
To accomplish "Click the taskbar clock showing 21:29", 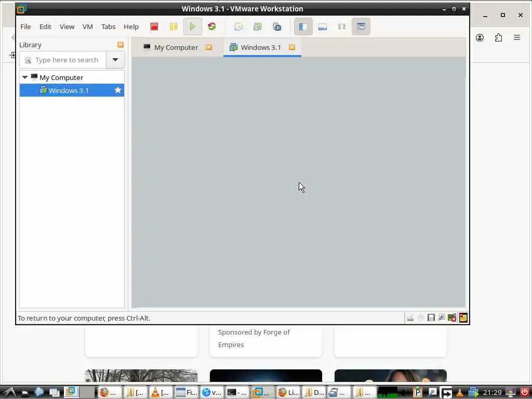I will (x=492, y=393).
